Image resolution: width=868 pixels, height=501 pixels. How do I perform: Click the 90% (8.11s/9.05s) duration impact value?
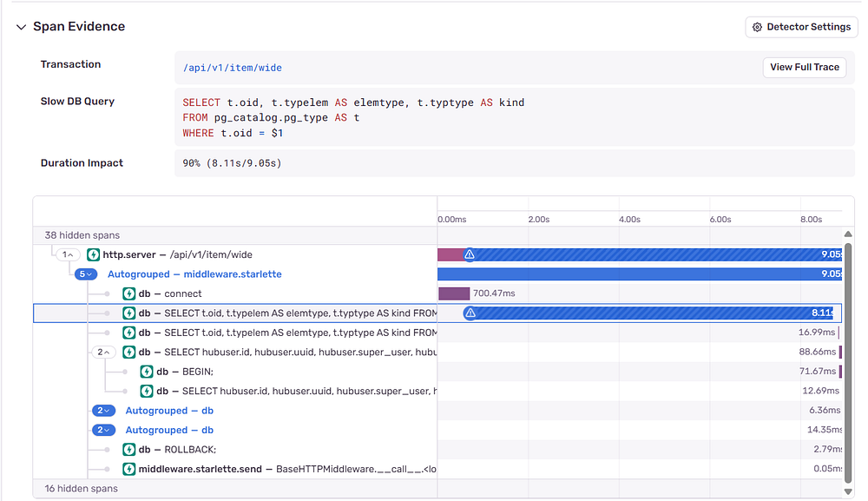(232, 163)
